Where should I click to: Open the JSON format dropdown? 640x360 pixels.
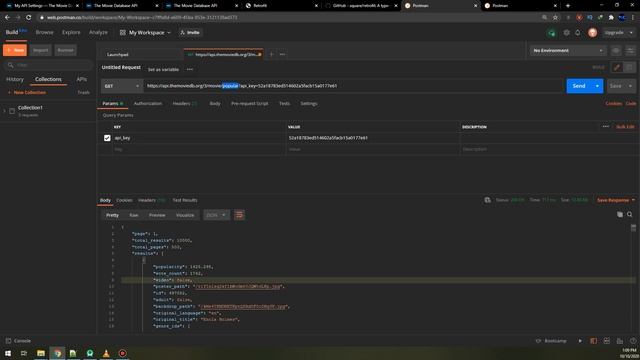point(216,215)
